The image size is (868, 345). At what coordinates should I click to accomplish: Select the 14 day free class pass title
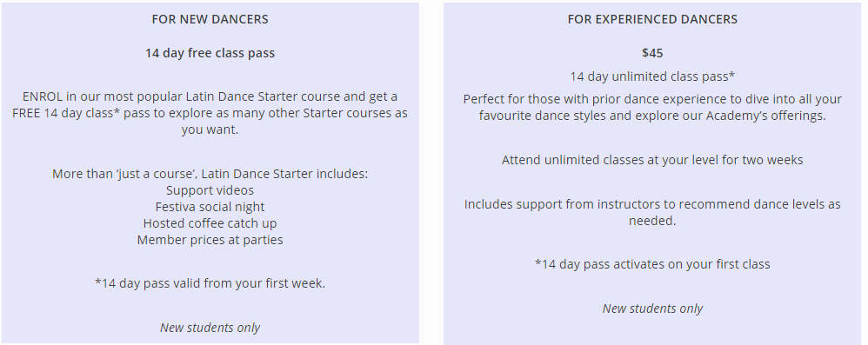210,53
